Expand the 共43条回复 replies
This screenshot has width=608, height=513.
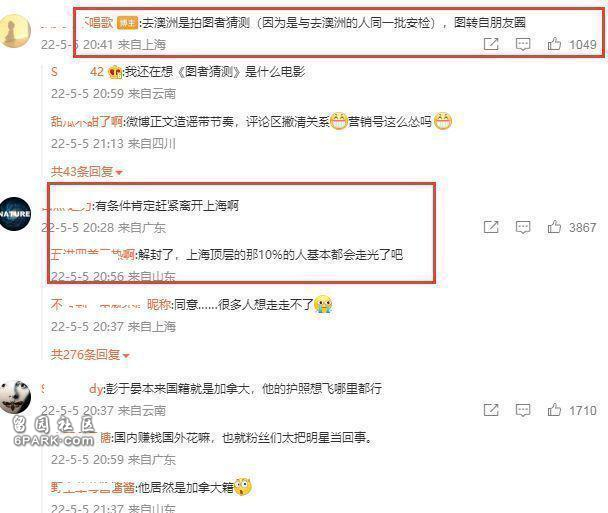[x=87, y=171]
